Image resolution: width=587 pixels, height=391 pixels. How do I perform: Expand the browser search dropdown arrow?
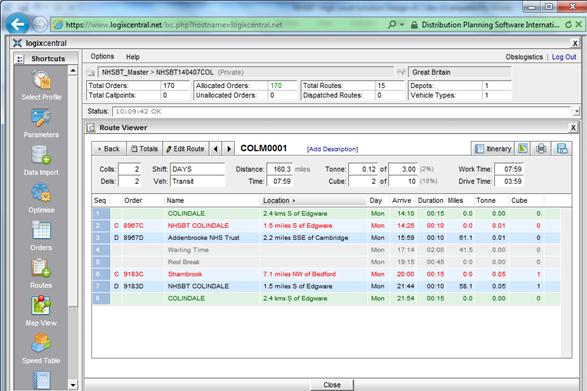pos(402,25)
